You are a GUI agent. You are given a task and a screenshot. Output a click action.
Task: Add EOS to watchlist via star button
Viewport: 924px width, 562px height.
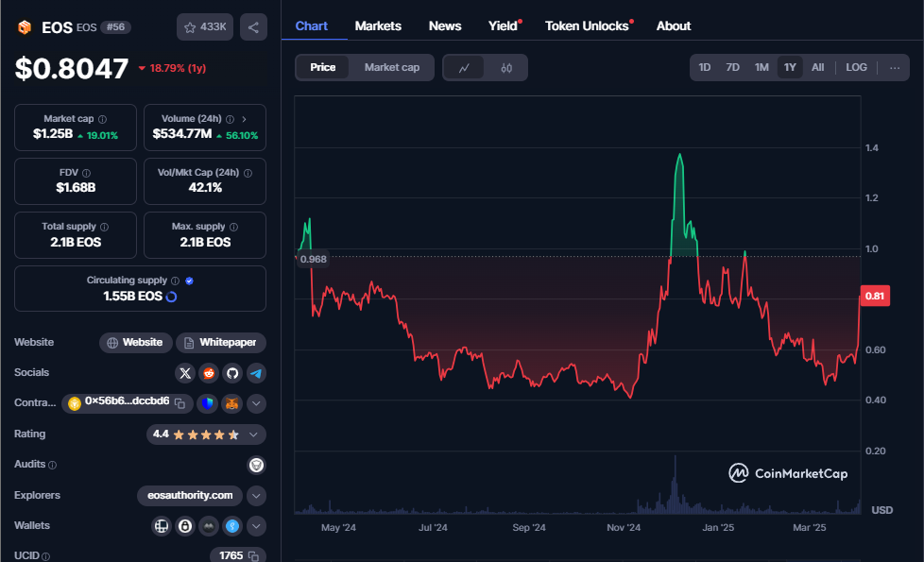coord(204,27)
